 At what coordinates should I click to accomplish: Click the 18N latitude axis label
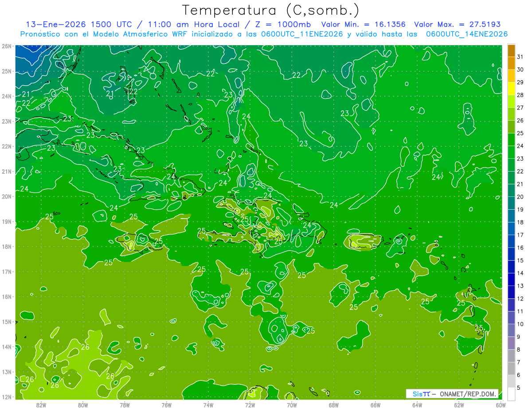click(x=6, y=247)
